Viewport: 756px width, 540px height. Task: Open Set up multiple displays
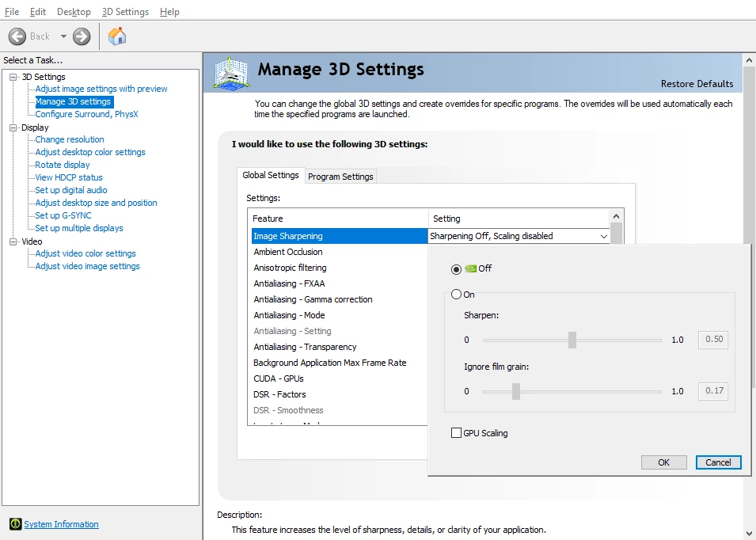click(x=79, y=228)
